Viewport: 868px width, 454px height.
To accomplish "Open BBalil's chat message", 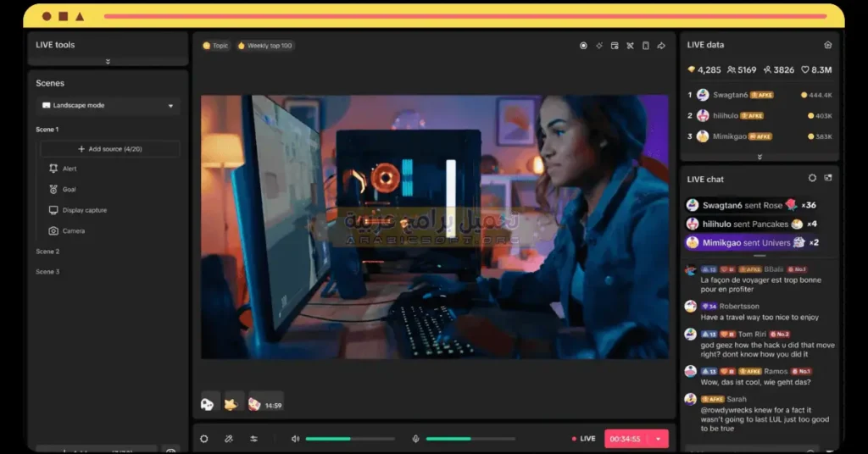I will (760, 280).
